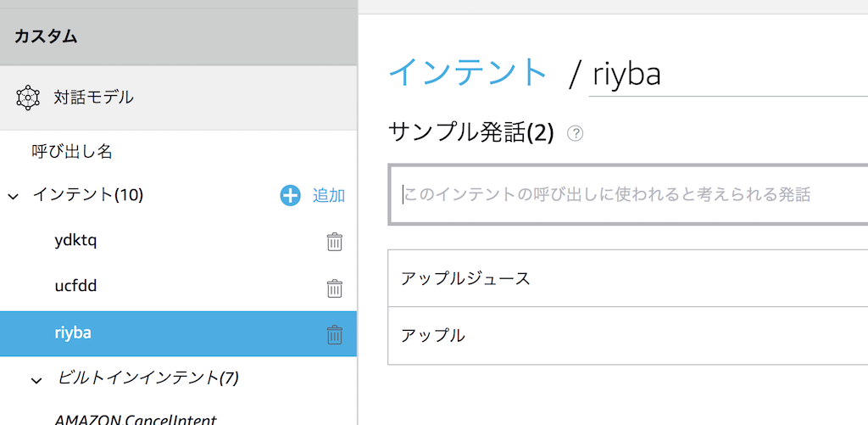Collapse the ビルトインインテント(7) section

point(36,381)
